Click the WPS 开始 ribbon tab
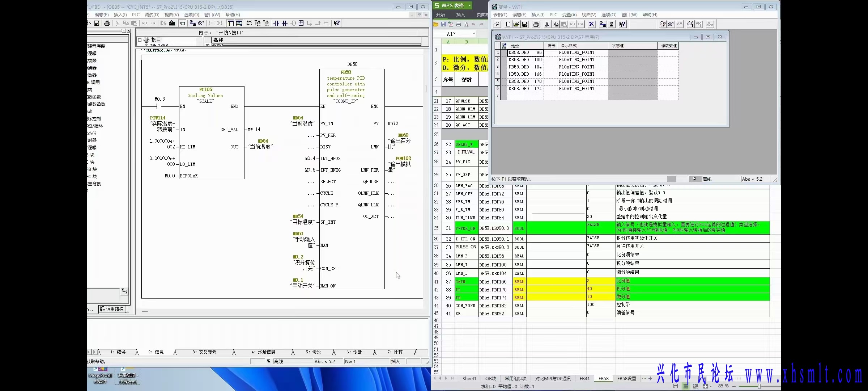The height and width of the screenshot is (391, 868). point(441,15)
